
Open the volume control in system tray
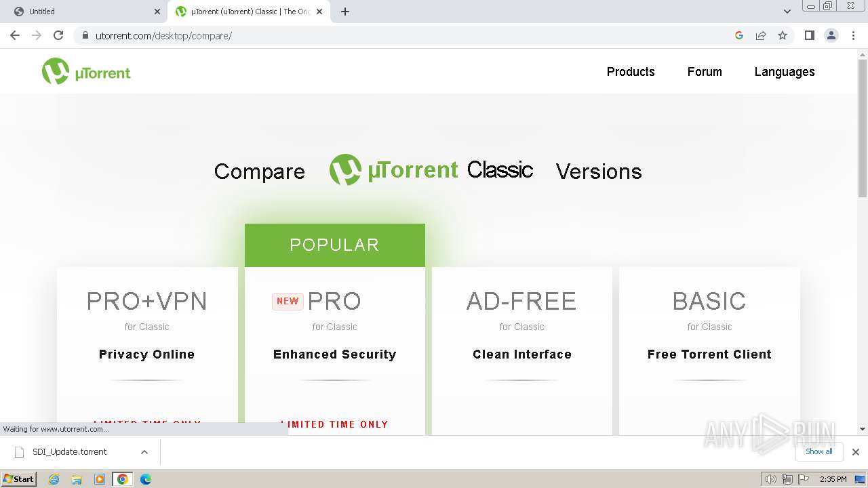tap(770, 479)
